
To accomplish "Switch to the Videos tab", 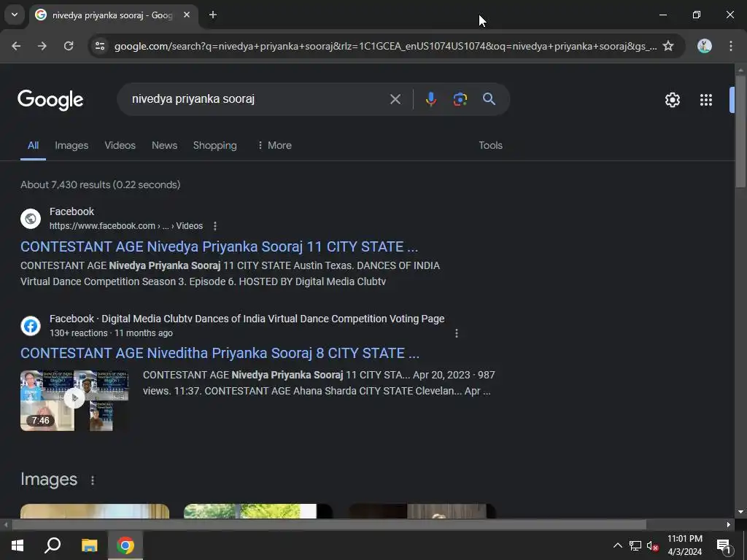I will 120,145.
